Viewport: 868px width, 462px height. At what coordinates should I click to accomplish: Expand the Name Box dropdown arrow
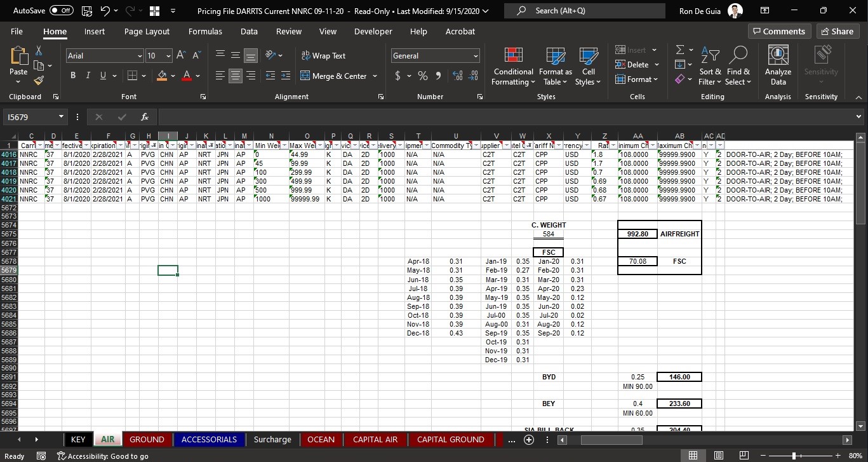(x=61, y=117)
